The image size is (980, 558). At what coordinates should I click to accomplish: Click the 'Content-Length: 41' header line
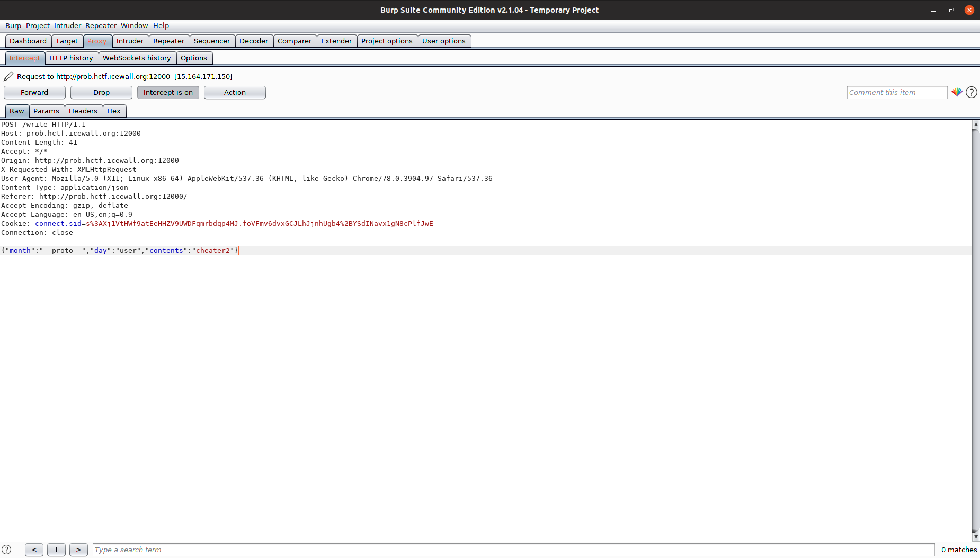[x=39, y=143]
